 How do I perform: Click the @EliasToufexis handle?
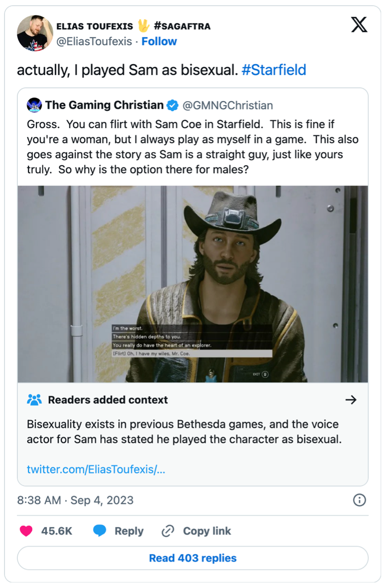click(x=94, y=41)
